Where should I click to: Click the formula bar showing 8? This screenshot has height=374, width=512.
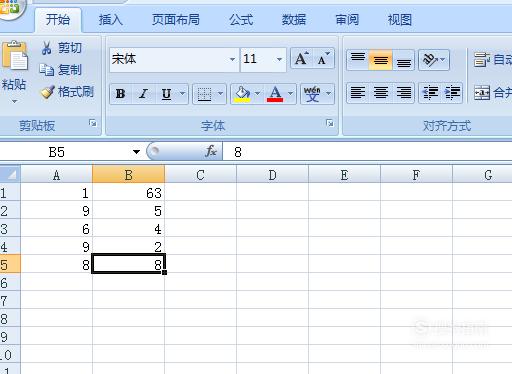click(367, 152)
